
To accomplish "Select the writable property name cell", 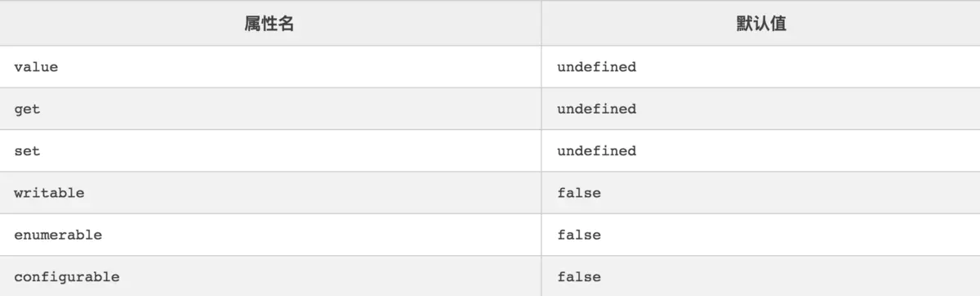I will pyautogui.click(x=269, y=193).
